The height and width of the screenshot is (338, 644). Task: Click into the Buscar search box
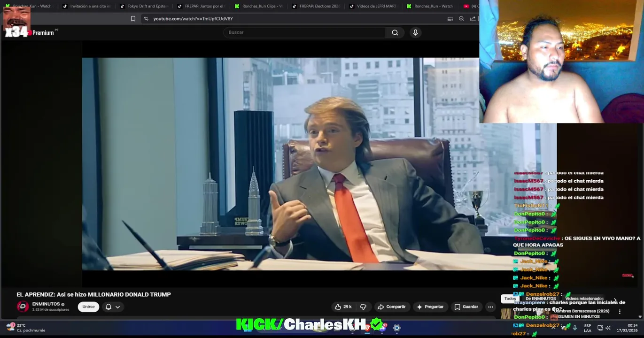pos(304,32)
